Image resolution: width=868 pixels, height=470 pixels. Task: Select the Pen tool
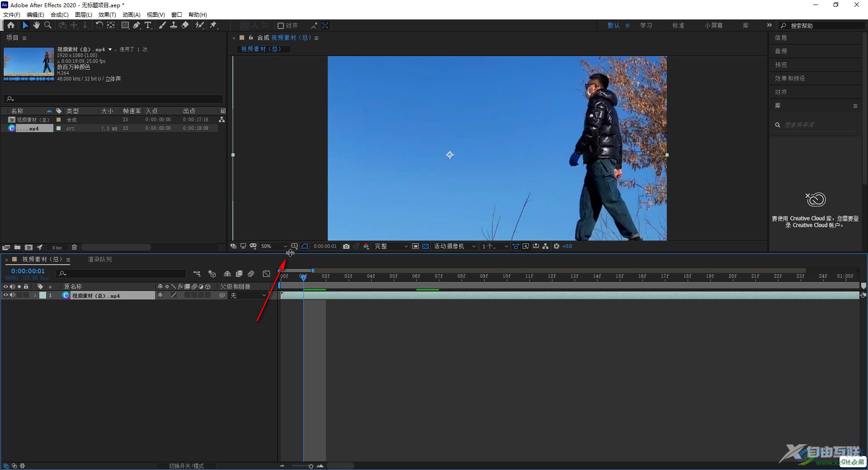click(137, 25)
